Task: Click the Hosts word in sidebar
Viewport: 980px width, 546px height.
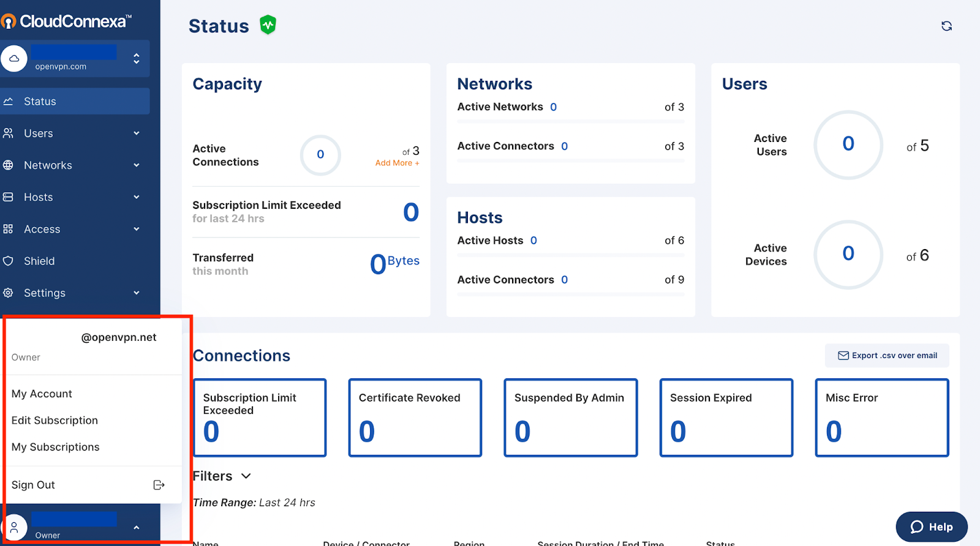Action: 39,197
